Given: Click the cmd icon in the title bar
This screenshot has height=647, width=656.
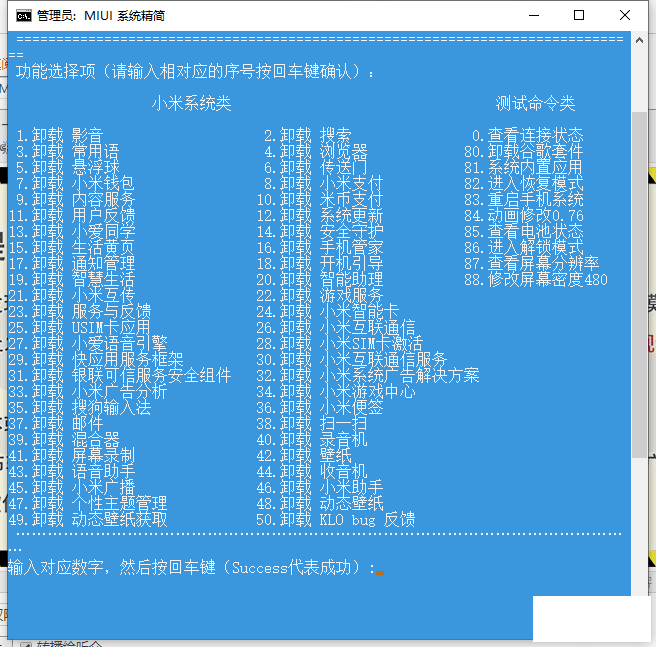Looking at the screenshot, I should (x=23, y=16).
